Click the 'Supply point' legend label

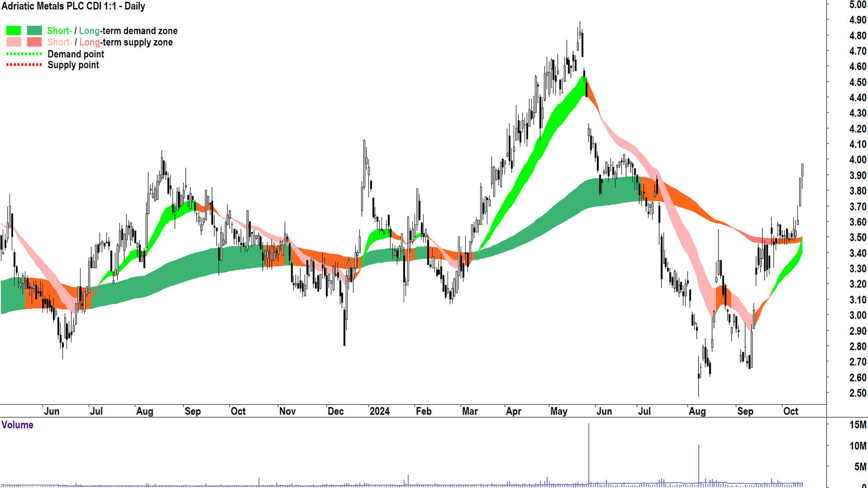click(x=73, y=65)
